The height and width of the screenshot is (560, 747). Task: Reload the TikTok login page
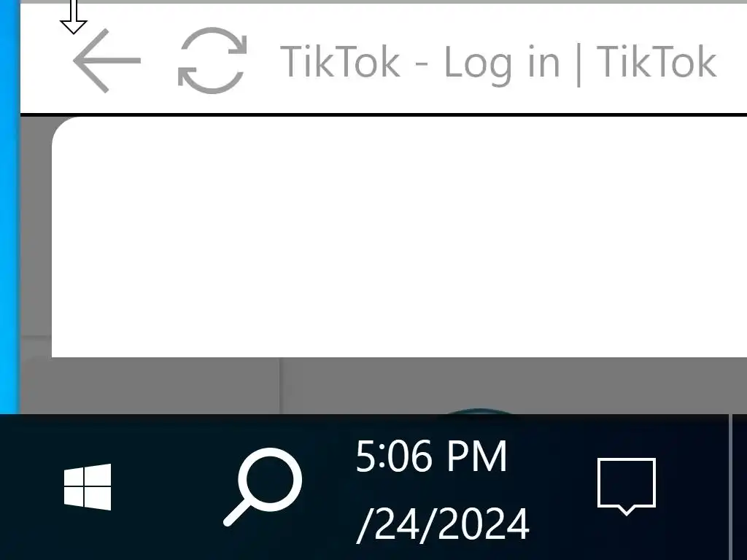[212, 61]
